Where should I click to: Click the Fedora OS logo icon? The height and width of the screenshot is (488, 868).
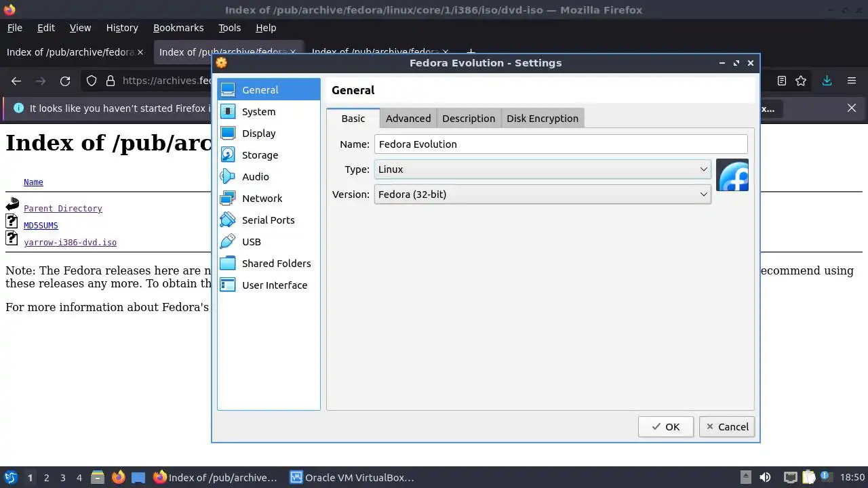[x=732, y=176]
